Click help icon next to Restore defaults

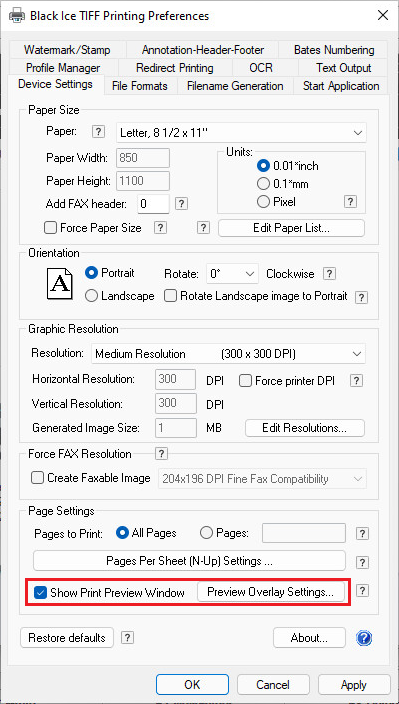[128, 638]
